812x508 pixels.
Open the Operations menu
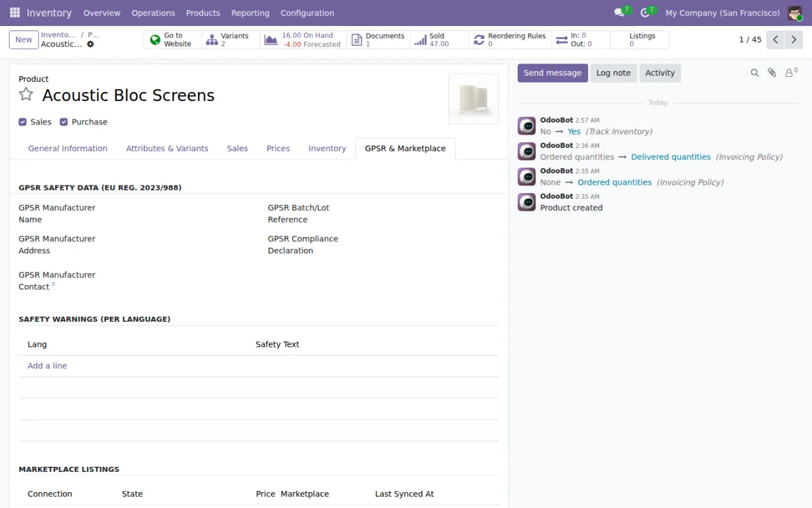click(153, 13)
